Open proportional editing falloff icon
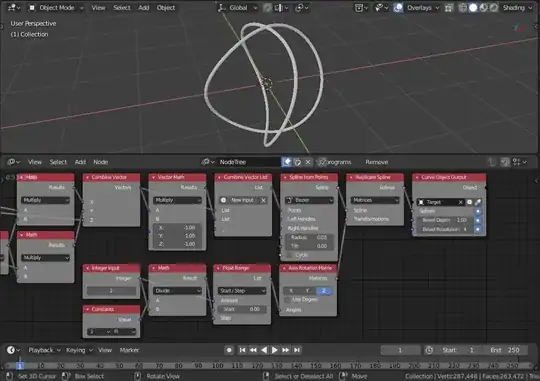 [x=302, y=8]
